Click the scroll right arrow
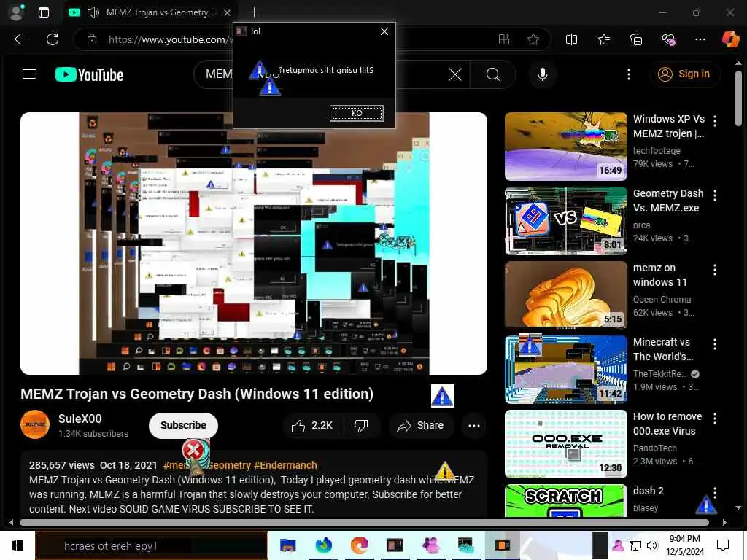The image size is (747, 560). [x=724, y=522]
